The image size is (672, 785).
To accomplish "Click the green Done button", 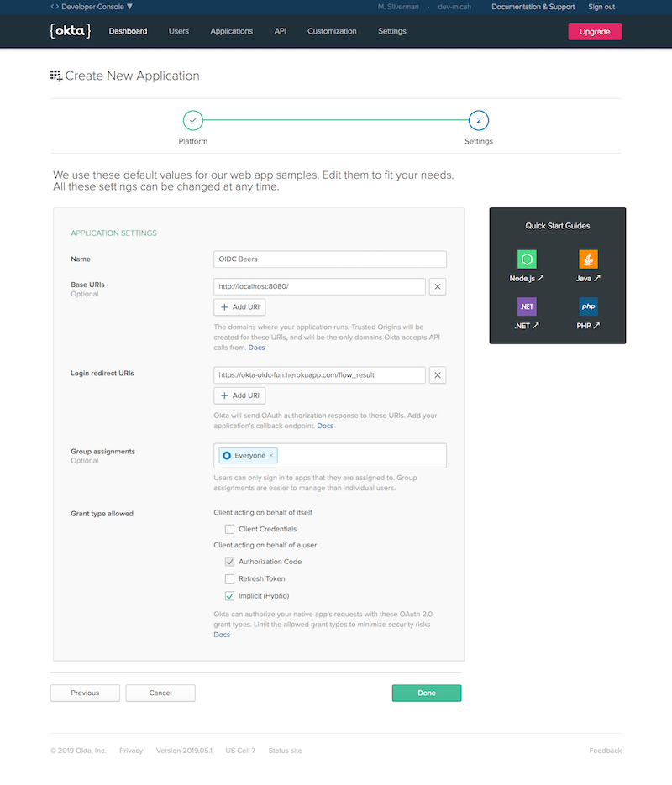I will click(426, 693).
